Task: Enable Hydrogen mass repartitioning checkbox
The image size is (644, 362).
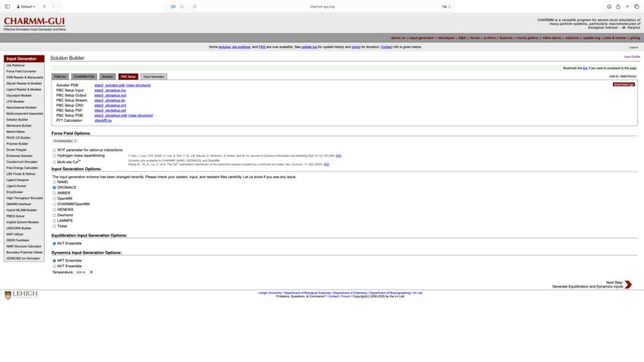Action: coord(54,155)
